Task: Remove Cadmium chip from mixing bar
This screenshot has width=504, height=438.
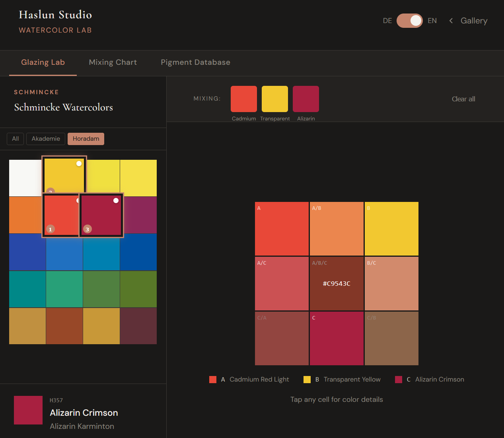Action: point(243,99)
